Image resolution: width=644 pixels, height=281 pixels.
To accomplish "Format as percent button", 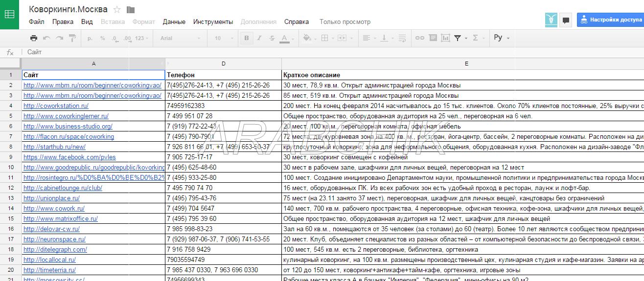I will tap(102, 38).
